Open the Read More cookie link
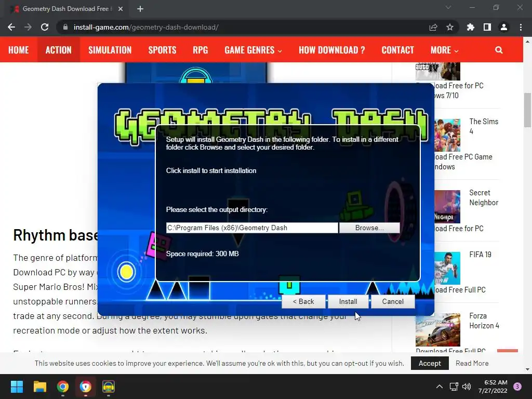Viewport: 532px width, 399px height. (x=472, y=363)
